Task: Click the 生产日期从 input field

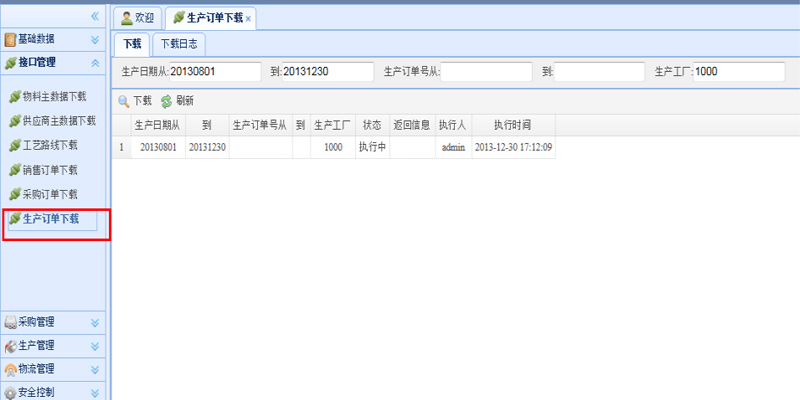Action: point(215,72)
